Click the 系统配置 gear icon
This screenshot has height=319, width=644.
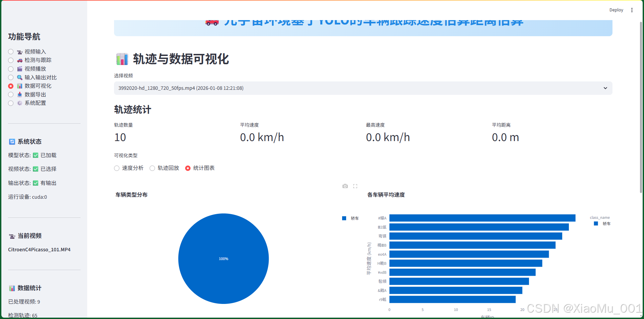[x=19, y=103]
